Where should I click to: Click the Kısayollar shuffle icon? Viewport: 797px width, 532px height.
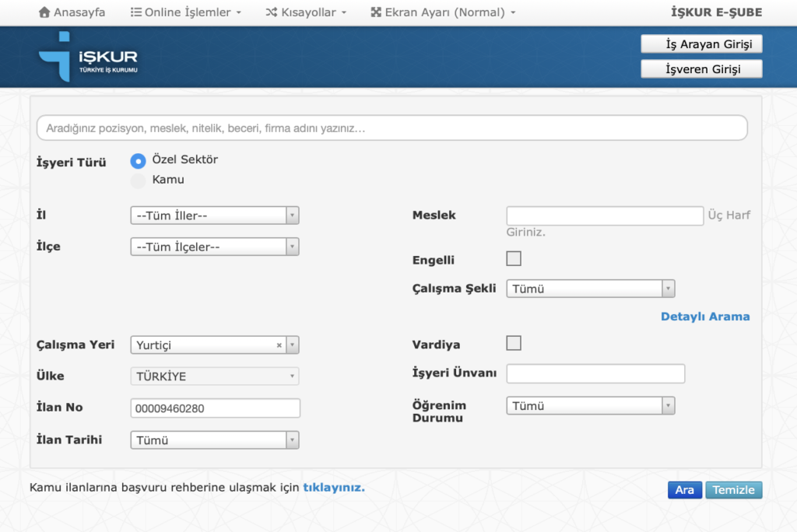271,12
